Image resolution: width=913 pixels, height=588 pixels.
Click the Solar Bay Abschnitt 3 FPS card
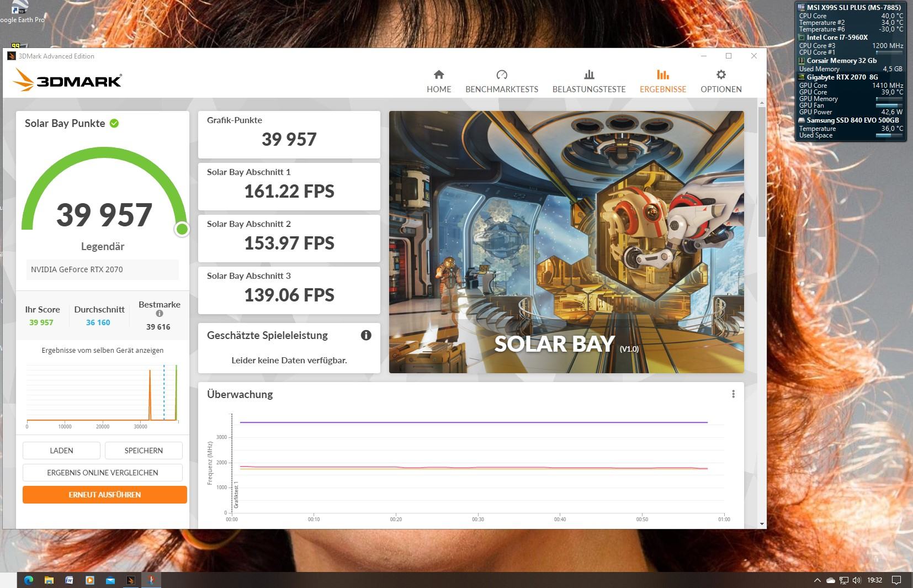(x=289, y=290)
